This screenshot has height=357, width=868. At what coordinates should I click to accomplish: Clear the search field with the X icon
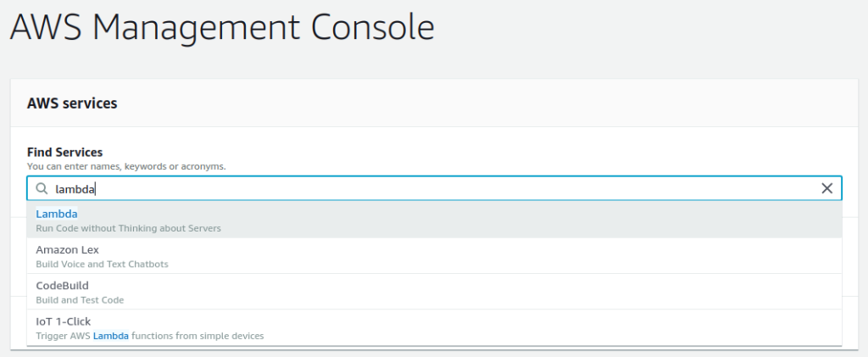point(827,189)
